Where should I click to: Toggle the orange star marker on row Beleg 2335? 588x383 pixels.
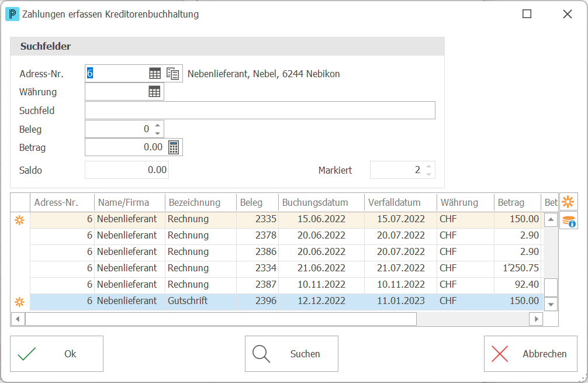pyautogui.click(x=19, y=220)
